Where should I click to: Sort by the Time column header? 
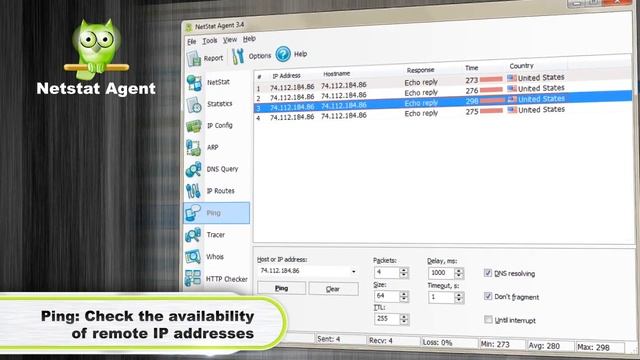pos(471,68)
